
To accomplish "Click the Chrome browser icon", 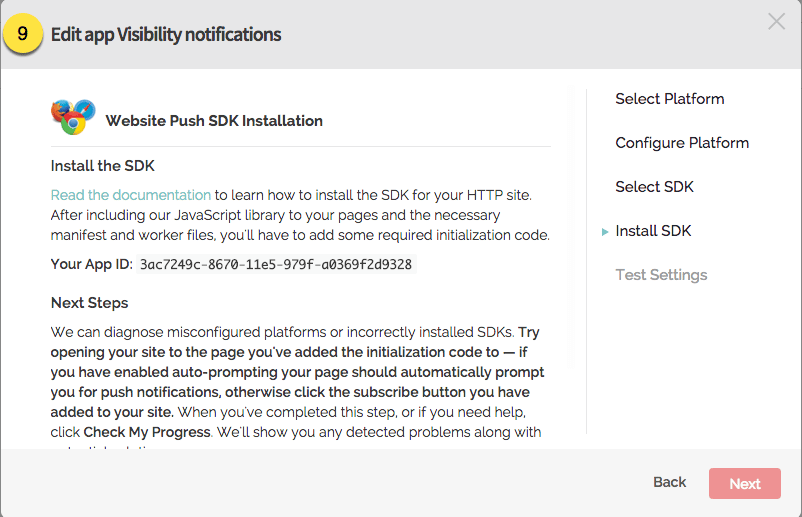I will point(72,126).
